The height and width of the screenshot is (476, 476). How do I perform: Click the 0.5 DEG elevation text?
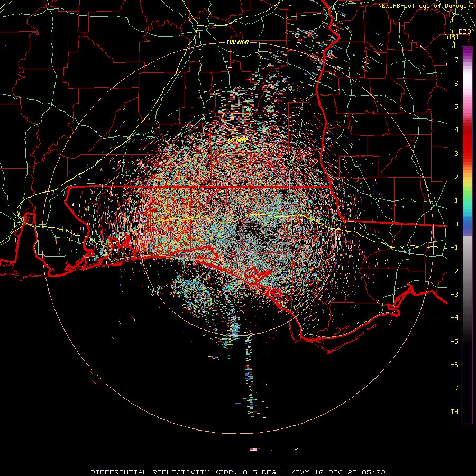[260, 472]
